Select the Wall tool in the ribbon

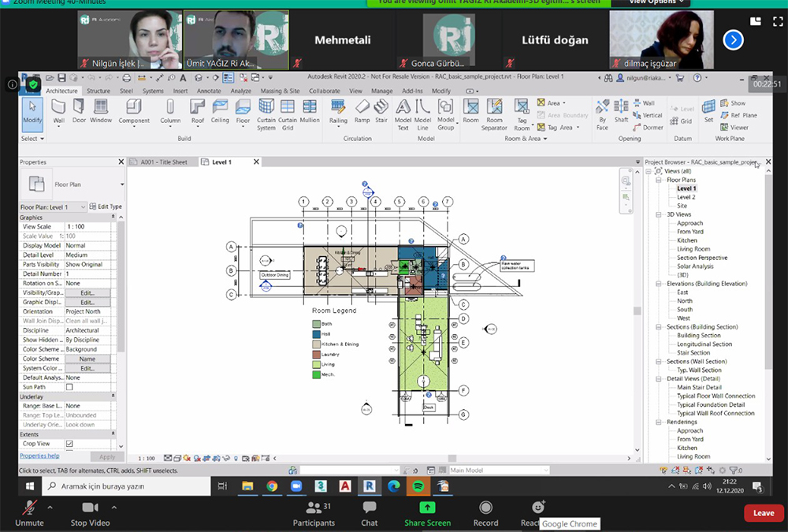(x=59, y=111)
